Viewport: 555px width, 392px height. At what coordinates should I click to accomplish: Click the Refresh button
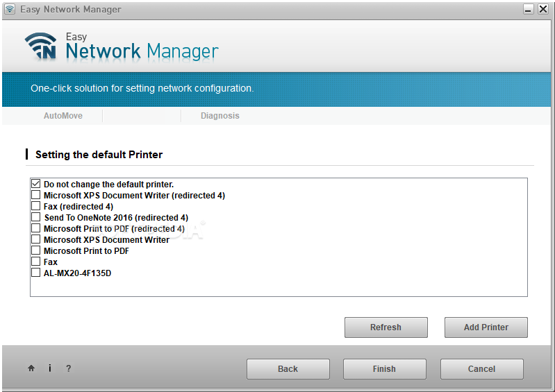coord(386,327)
